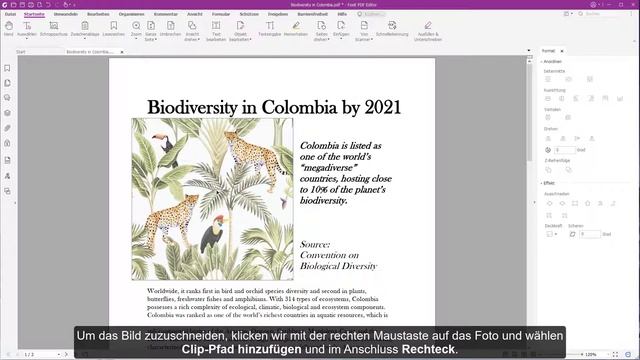This screenshot has width=640, height=360.
Task: Open the attachments paperclip panel in sidebar
Action: (x=7, y=128)
